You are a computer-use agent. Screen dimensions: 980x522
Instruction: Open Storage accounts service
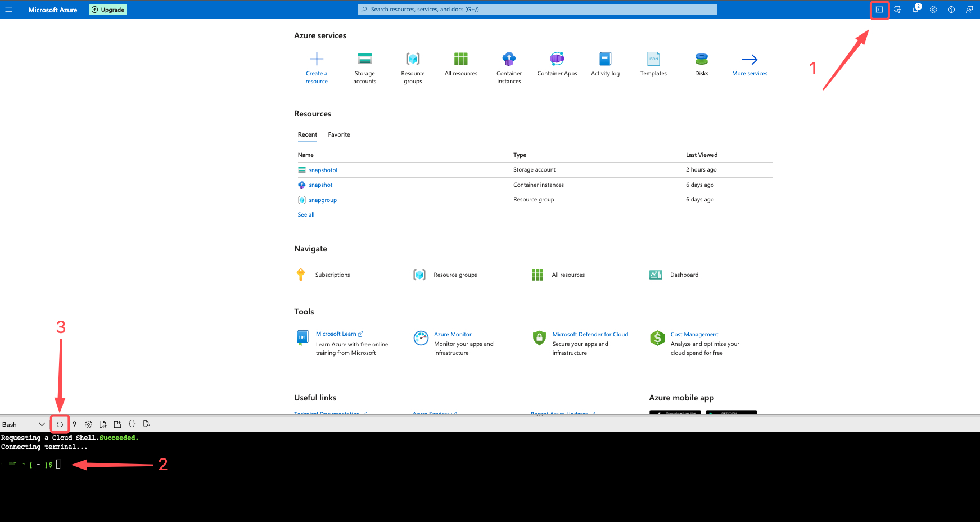point(364,67)
